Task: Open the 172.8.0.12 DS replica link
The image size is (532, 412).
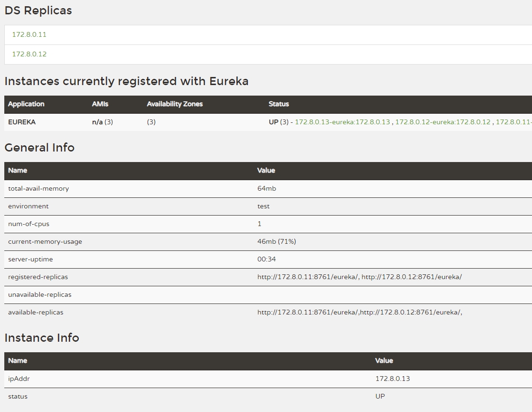Action: pyautogui.click(x=29, y=54)
